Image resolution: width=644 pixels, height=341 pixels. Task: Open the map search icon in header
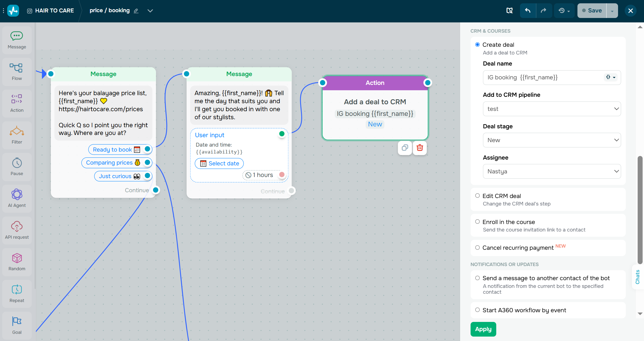pyautogui.click(x=510, y=11)
